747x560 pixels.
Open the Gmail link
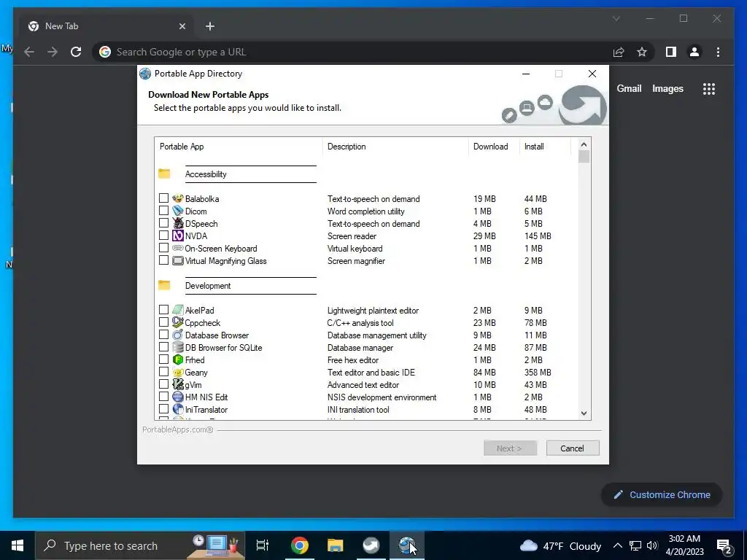click(x=629, y=88)
